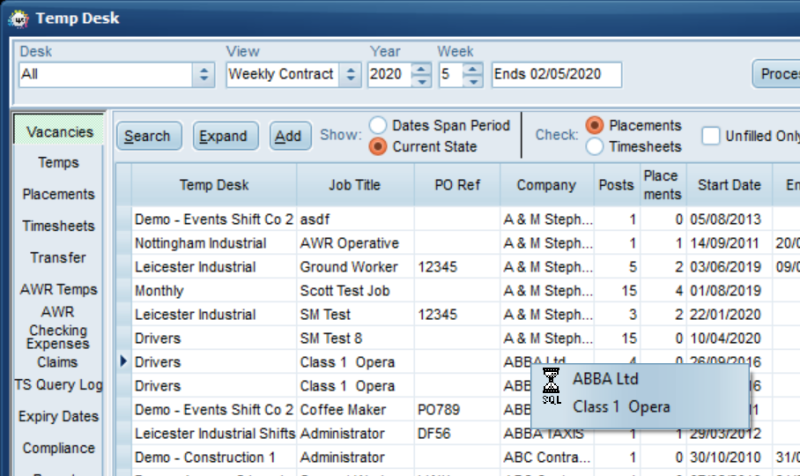Image resolution: width=800 pixels, height=476 pixels.
Task: Click the row selector for Monthly row
Action: click(x=123, y=291)
